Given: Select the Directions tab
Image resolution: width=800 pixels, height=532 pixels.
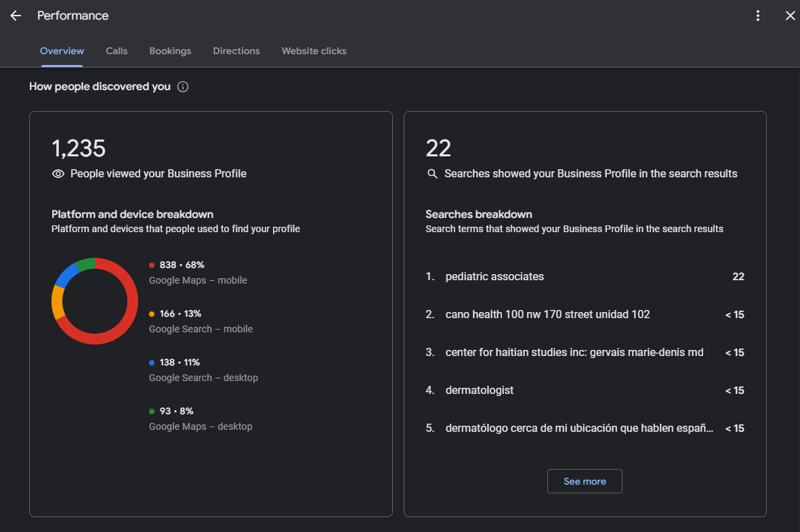Looking at the screenshot, I should pyautogui.click(x=236, y=51).
